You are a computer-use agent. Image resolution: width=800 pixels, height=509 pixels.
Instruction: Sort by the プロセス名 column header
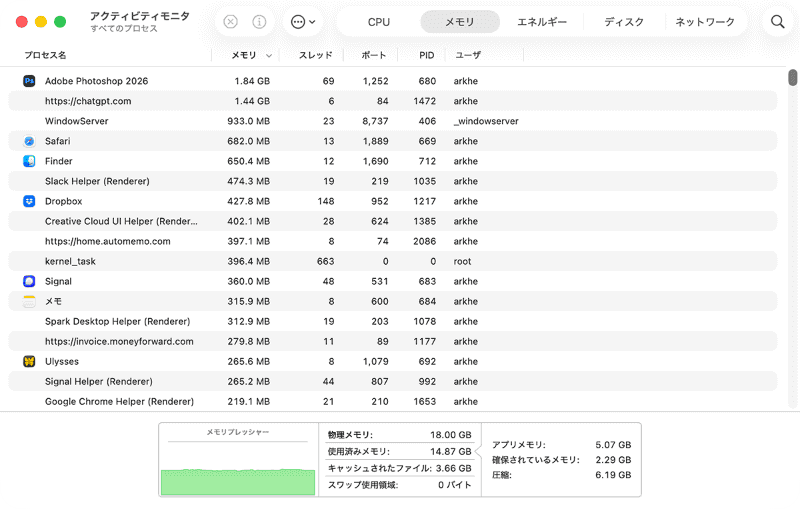(45, 55)
